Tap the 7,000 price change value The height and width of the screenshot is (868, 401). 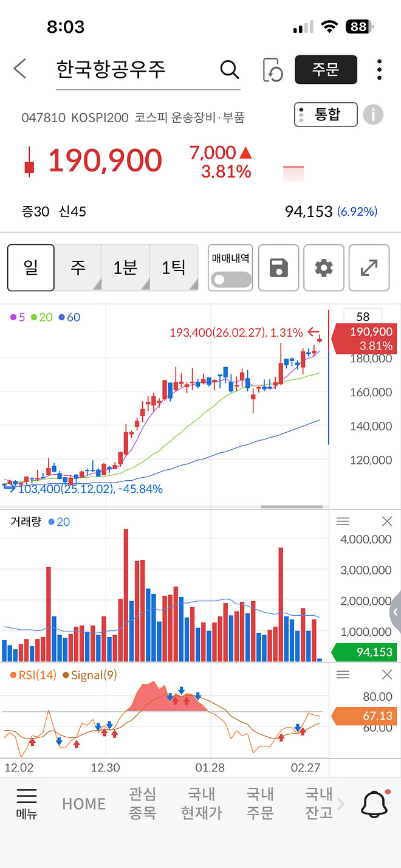[212, 153]
